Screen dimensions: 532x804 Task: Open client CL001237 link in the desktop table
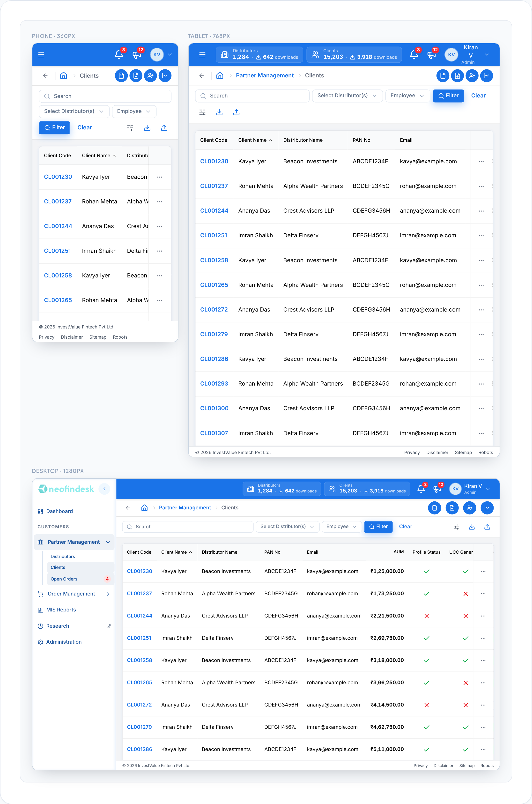140,594
